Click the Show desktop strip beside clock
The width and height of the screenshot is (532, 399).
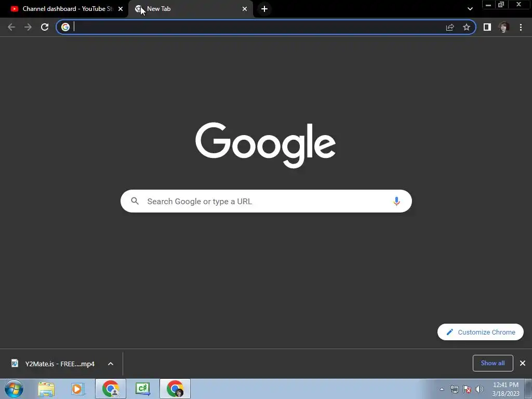[528, 389]
